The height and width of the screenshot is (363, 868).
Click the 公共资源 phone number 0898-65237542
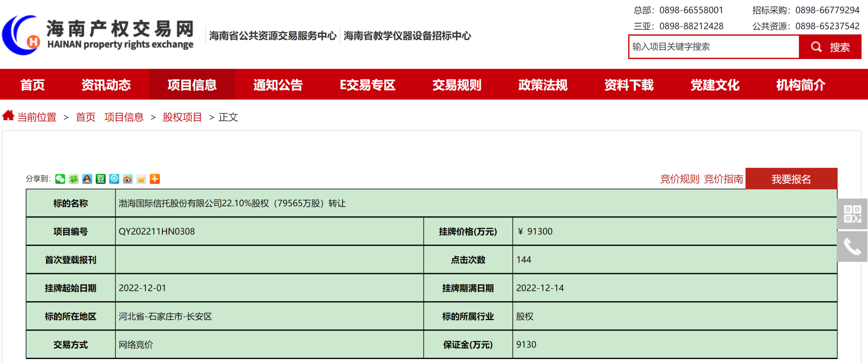pyautogui.click(x=827, y=26)
